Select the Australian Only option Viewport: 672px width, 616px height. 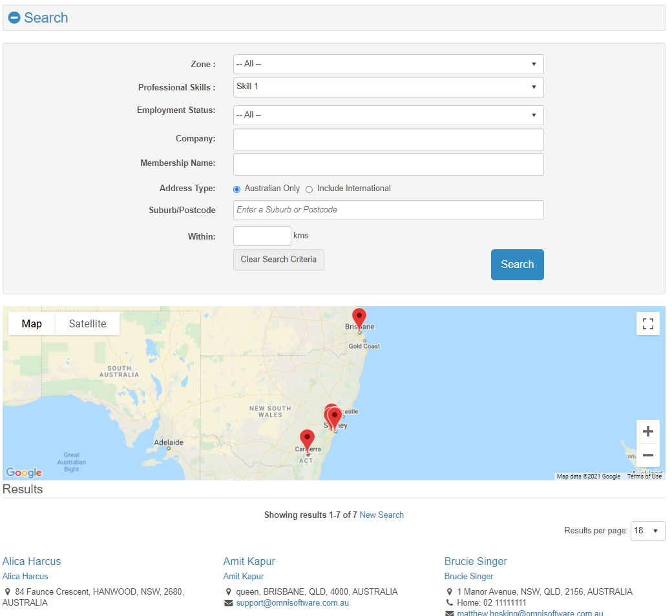236,189
